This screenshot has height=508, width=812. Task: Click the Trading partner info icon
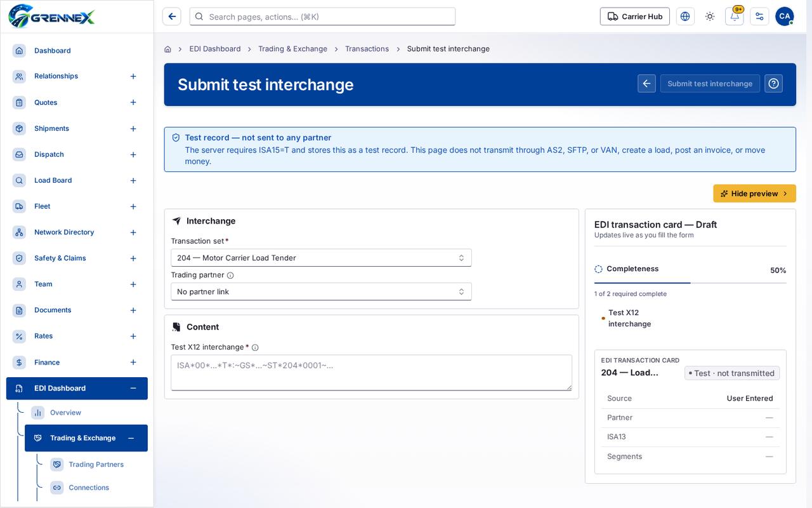point(230,276)
